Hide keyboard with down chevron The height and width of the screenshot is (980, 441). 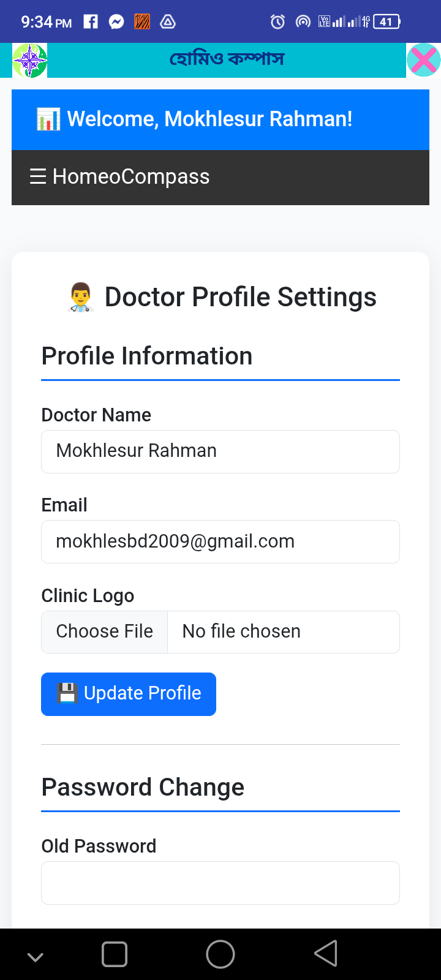pos(36,957)
